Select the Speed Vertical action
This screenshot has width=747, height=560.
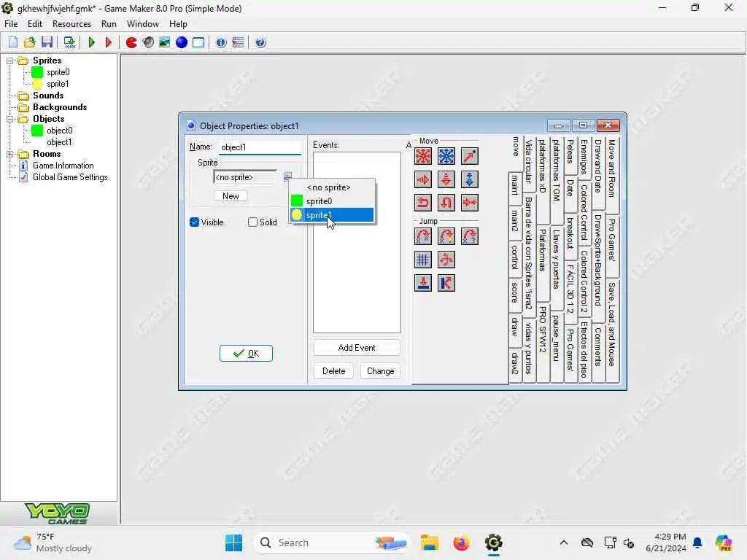446,179
